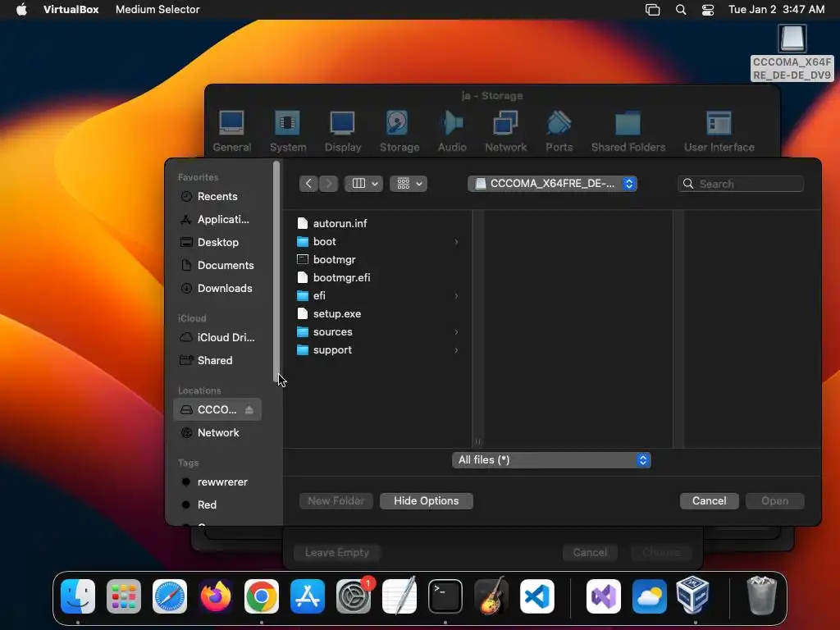Launch Firefox from the Dock

point(216,596)
